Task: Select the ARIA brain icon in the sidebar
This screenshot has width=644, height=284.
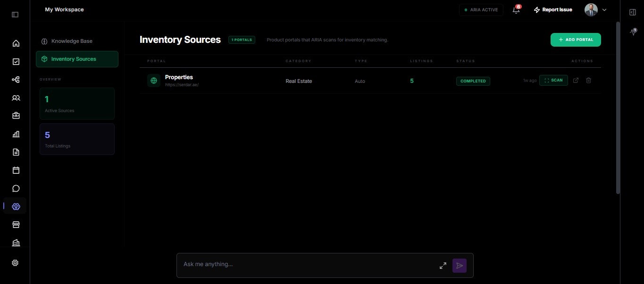Action: click(16, 206)
